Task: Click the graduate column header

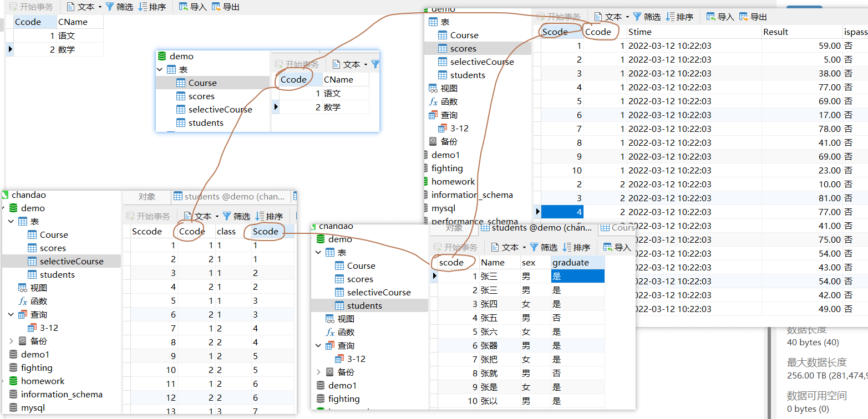Action: pyautogui.click(x=577, y=263)
